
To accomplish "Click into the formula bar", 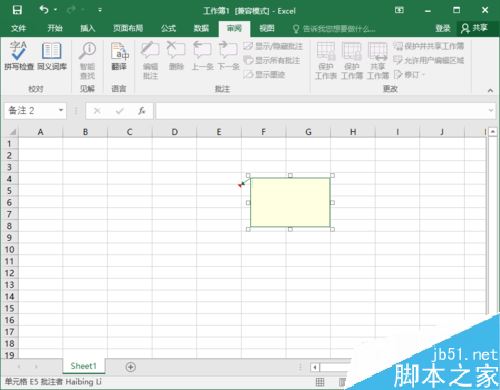I will [321, 110].
